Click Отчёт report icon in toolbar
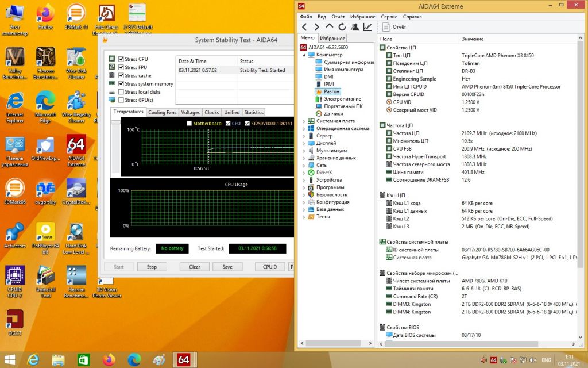 (x=386, y=27)
